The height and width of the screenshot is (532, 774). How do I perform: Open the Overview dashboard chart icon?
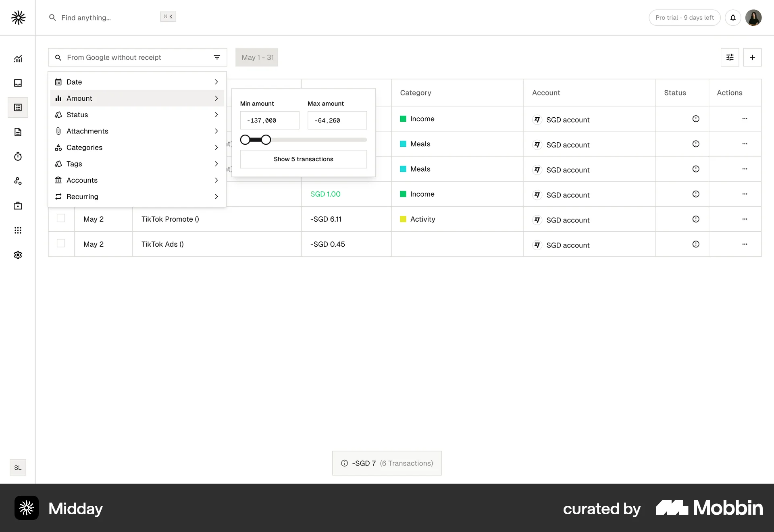coord(18,58)
